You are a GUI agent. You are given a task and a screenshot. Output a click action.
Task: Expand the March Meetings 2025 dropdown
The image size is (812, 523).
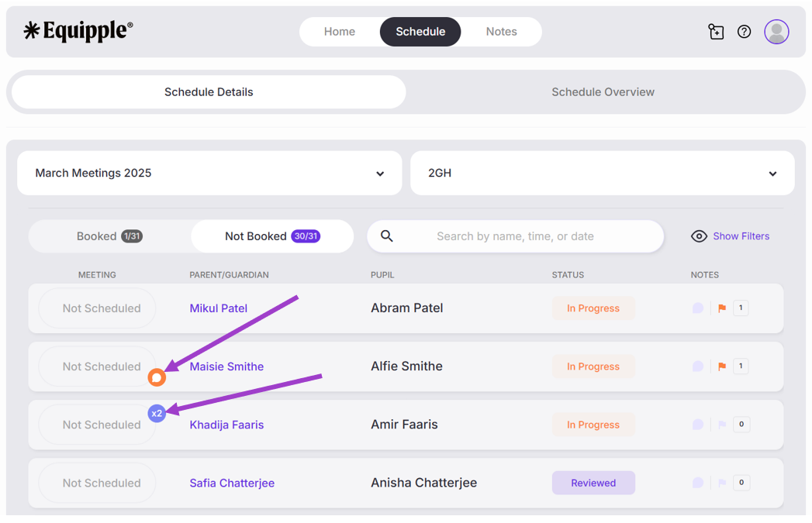pos(209,173)
